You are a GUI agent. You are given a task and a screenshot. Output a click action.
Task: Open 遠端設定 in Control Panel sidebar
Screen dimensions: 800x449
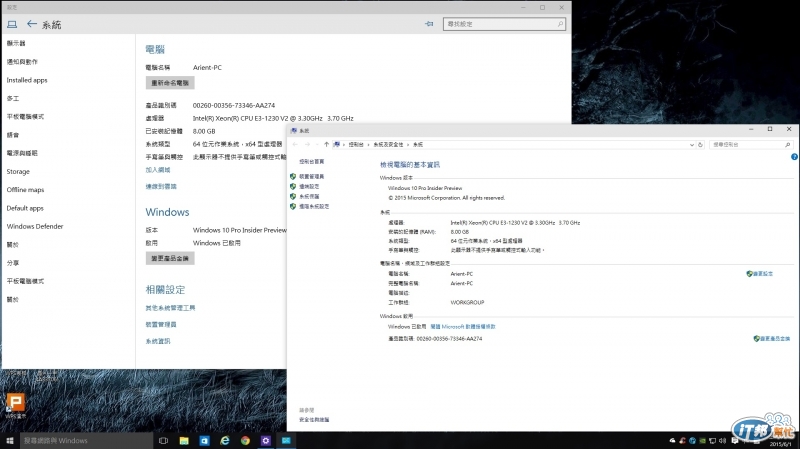(309, 187)
